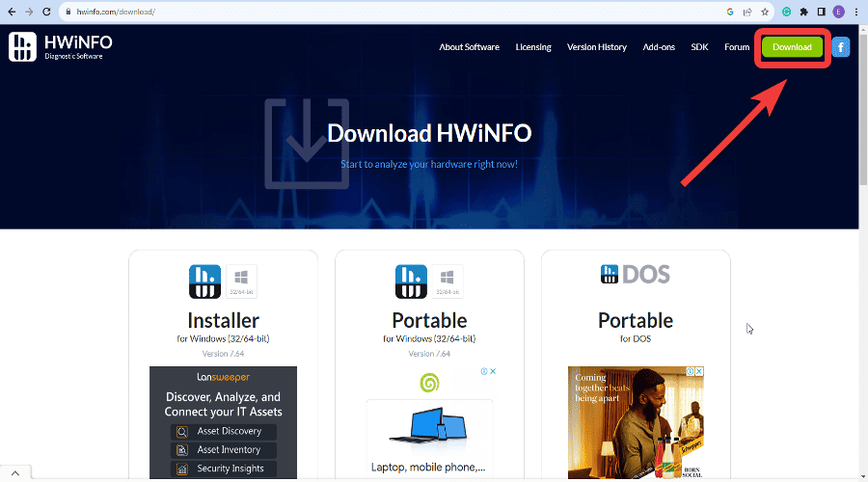Click the HWiNFO DOS logo

(x=635, y=274)
